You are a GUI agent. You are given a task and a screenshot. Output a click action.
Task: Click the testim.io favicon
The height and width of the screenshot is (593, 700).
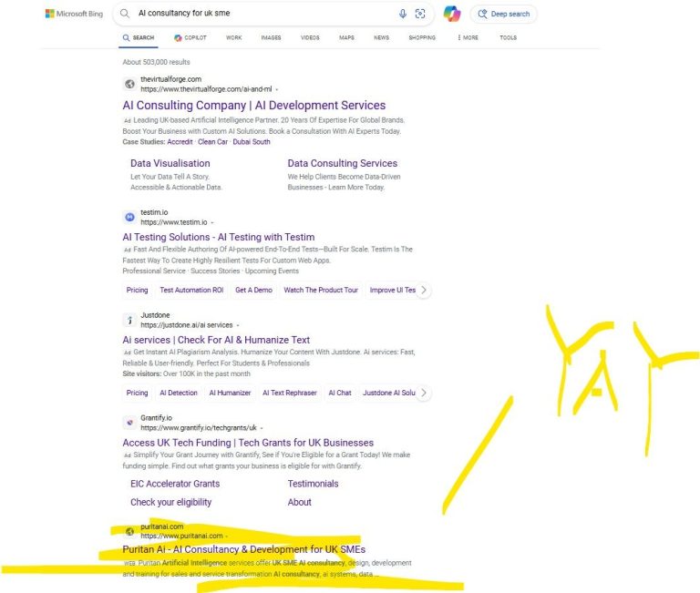point(130,218)
